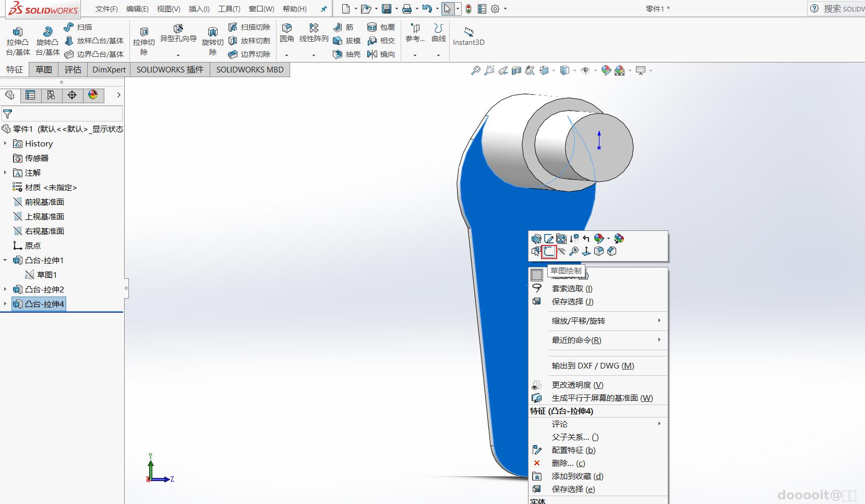Click the Sketch (草图绘制) icon in context toolbar
Image resolution: width=865 pixels, height=504 pixels.
548,252
